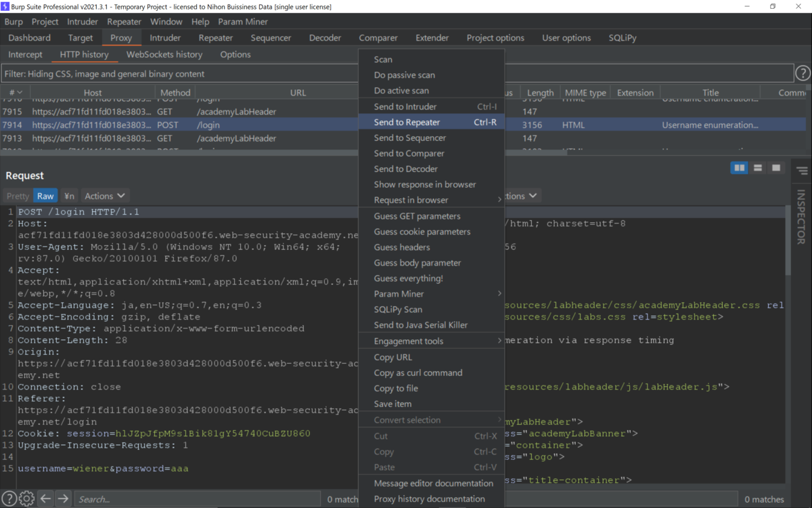Open the Window menu
The height and width of the screenshot is (508, 812).
[x=166, y=22]
